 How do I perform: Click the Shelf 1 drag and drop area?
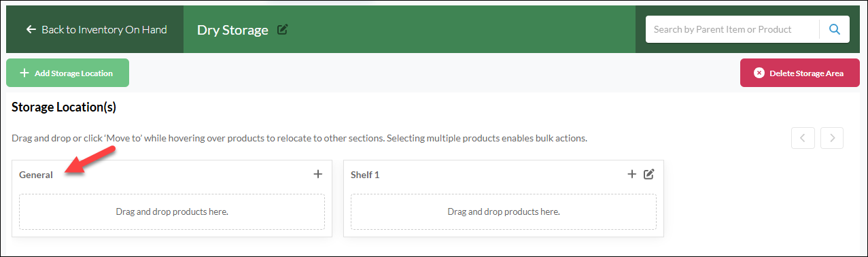tap(504, 211)
